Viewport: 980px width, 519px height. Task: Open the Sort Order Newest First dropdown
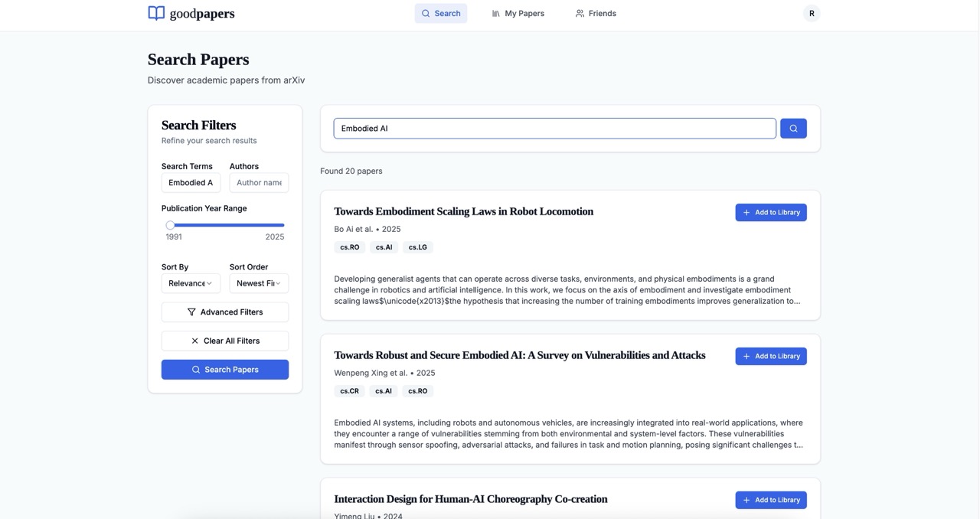click(259, 283)
